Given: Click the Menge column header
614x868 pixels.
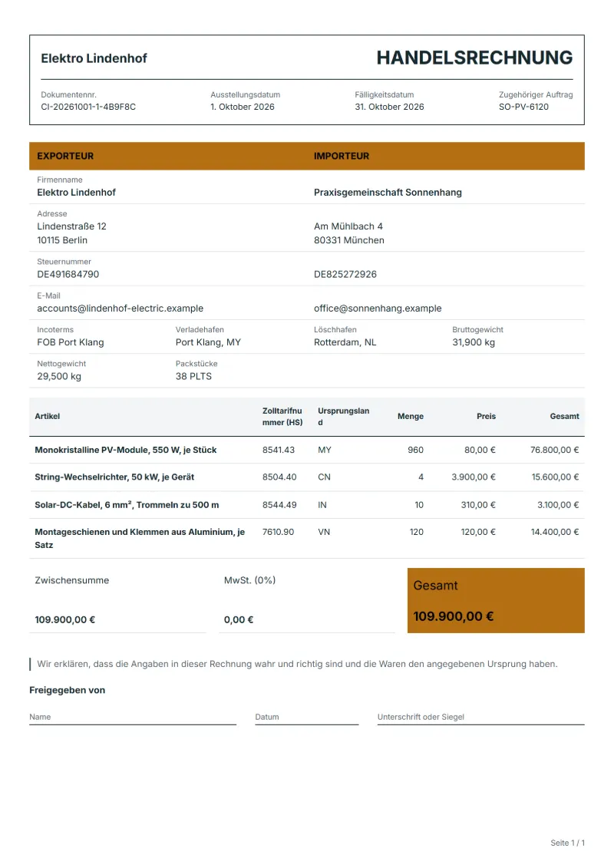Looking at the screenshot, I should [x=411, y=416].
